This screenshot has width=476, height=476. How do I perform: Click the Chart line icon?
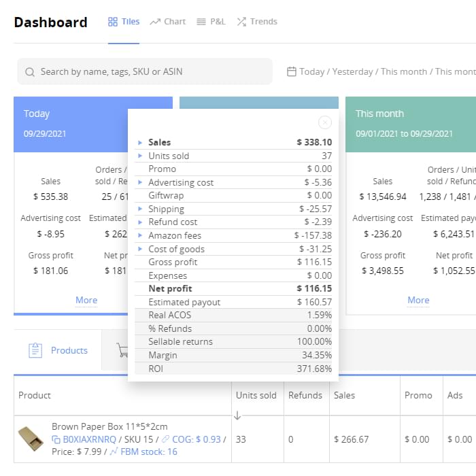point(155,22)
